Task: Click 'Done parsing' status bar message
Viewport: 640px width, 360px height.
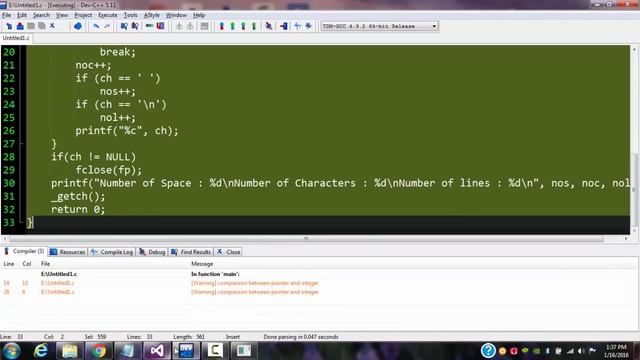Action: point(301,337)
